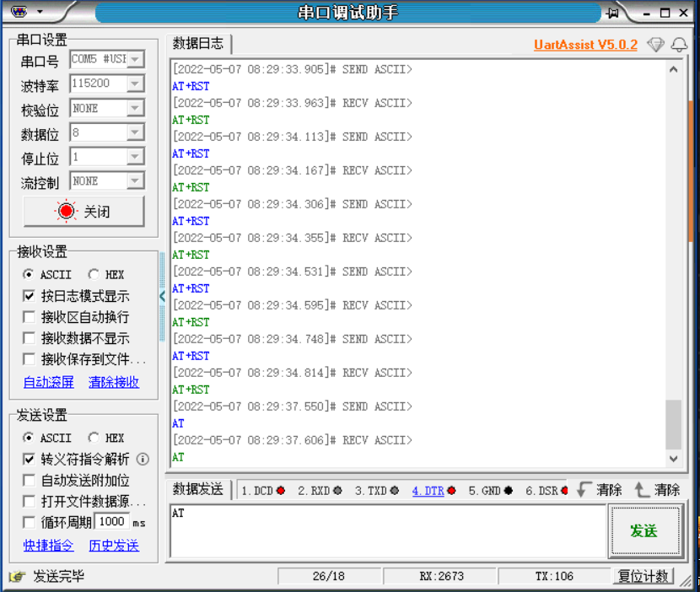Click the 循环周期 1000 ms input field
This screenshot has height=592, width=700.
pyautogui.click(x=112, y=521)
